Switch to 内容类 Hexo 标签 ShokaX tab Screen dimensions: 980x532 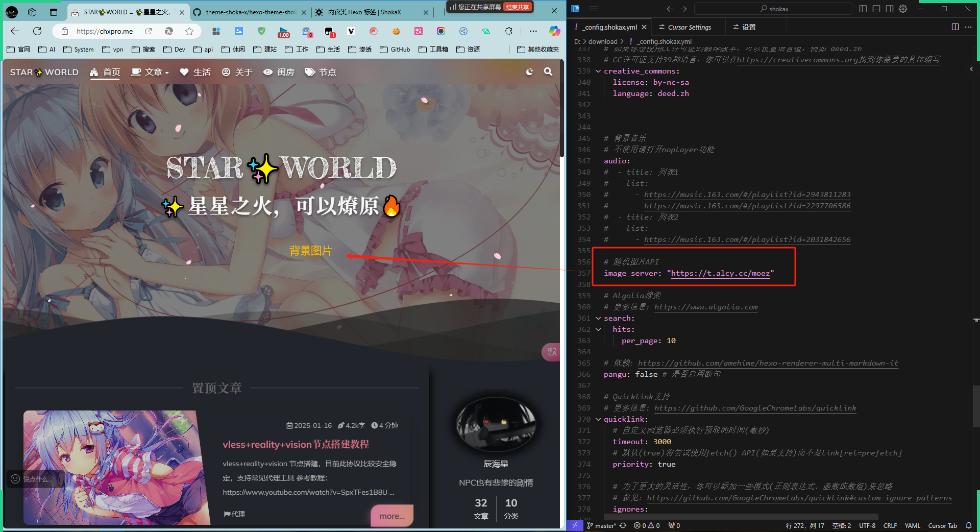(371, 12)
